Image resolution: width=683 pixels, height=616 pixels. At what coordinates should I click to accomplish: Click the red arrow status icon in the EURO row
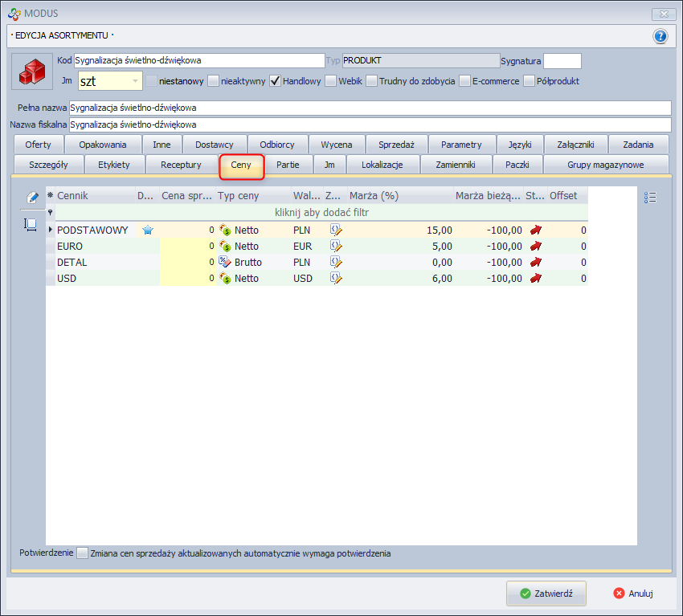click(536, 246)
